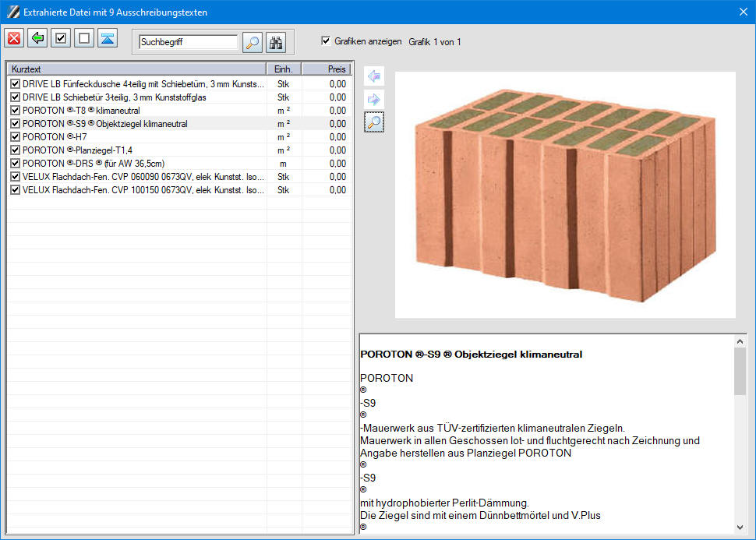Uncheck DRIVE LB Fünfeckdusche 4-teilig row checkbox
The width and height of the screenshot is (756, 540).
[x=15, y=84]
